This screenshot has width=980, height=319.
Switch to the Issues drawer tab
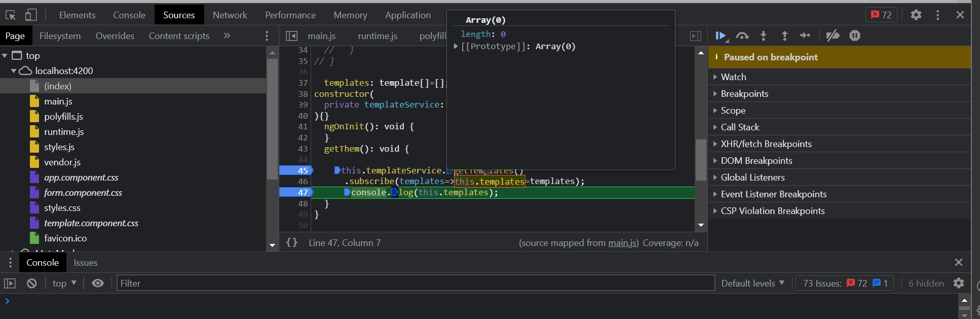(86, 263)
